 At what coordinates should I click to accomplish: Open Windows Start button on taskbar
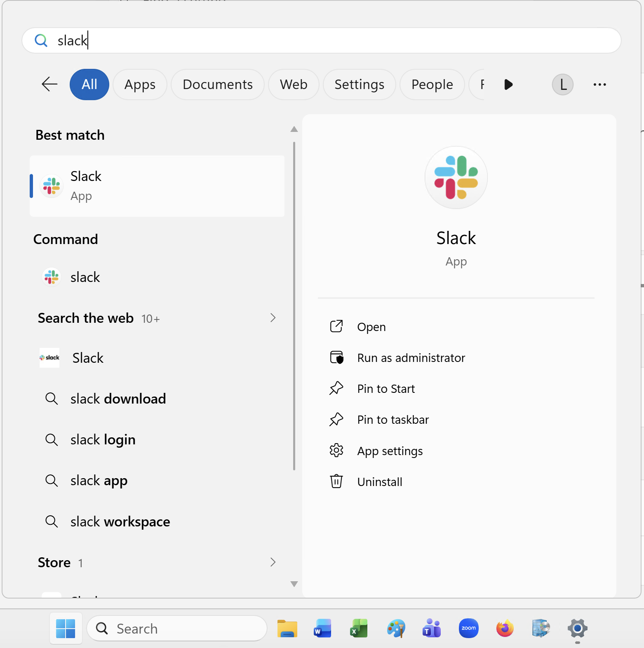[66, 629]
